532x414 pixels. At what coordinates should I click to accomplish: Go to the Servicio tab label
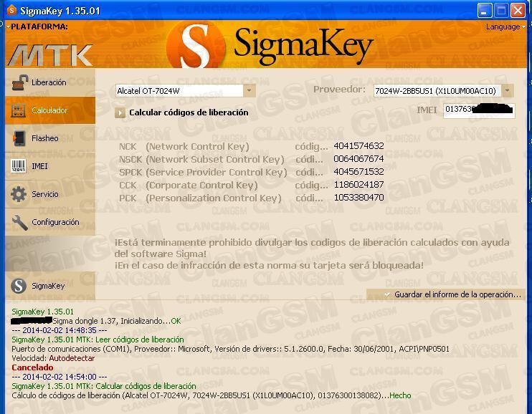click(44, 194)
